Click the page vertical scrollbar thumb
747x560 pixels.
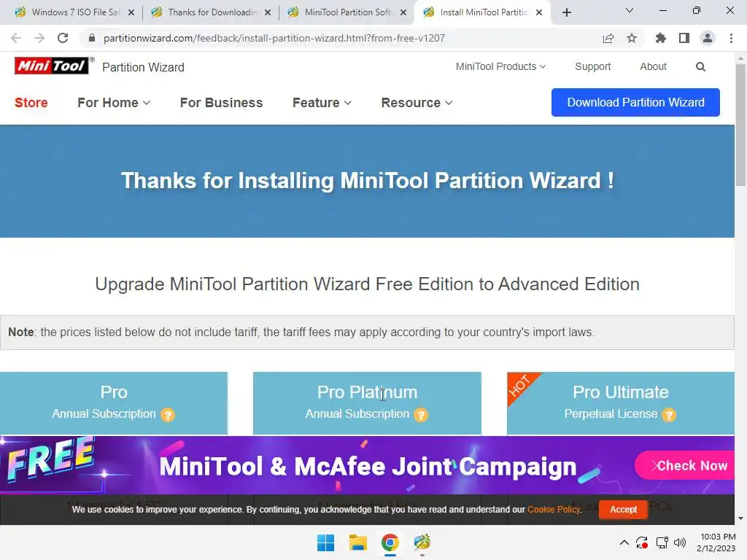click(740, 125)
